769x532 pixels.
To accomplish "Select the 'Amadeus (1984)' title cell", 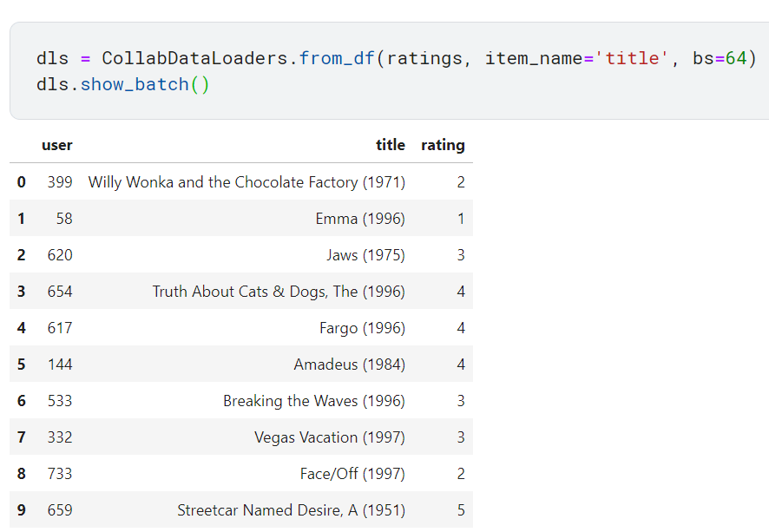I will point(350,365).
